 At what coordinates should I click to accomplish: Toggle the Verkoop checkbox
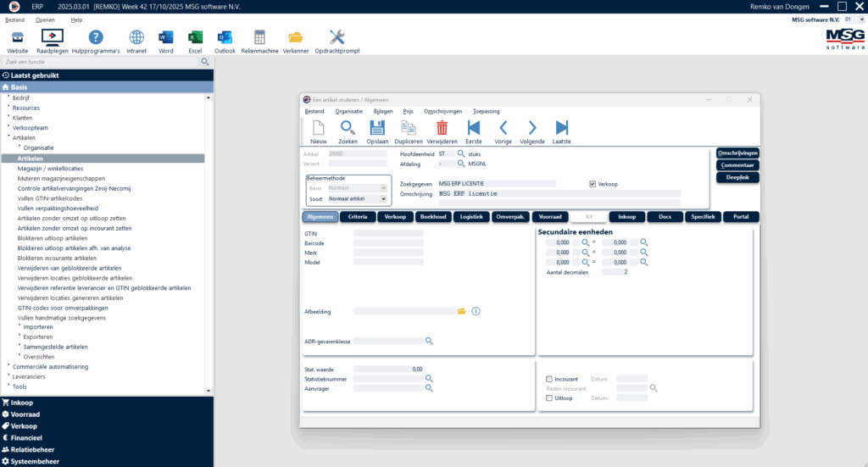click(x=593, y=183)
